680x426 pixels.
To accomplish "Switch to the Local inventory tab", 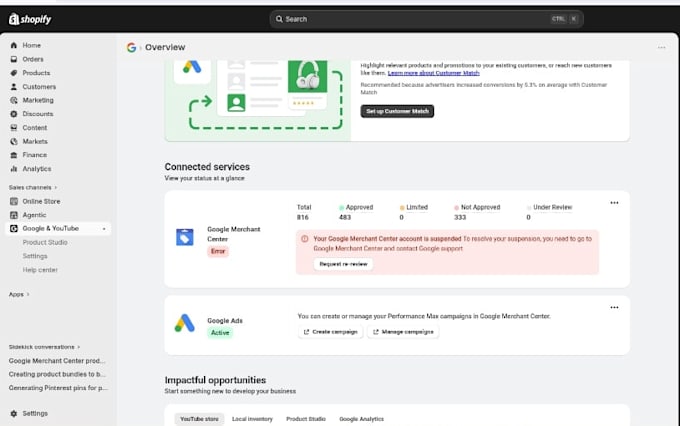I will pos(252,419).
